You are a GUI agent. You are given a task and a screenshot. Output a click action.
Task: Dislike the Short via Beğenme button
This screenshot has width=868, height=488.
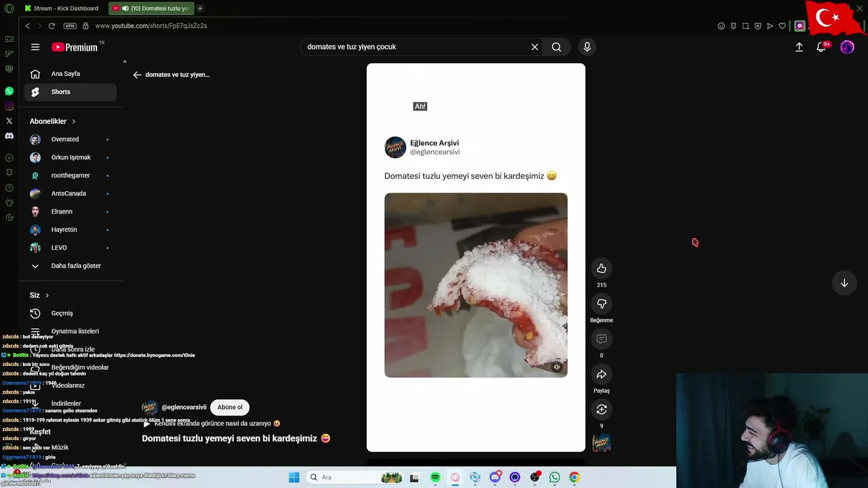[x=601, y=304]
